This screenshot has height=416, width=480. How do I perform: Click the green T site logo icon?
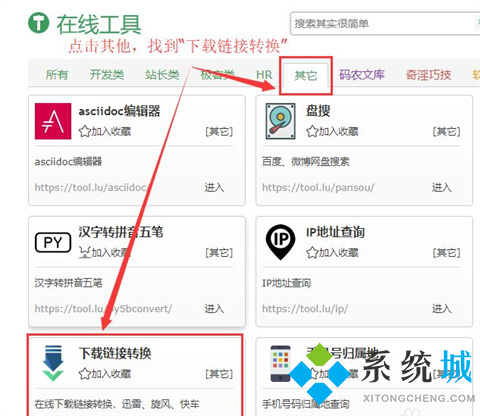[x=39, y=23]
